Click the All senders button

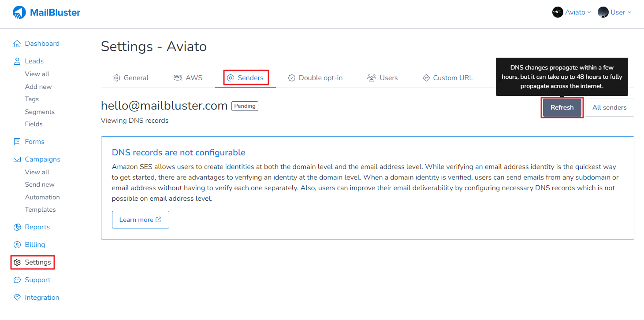(x=609, y=107)
